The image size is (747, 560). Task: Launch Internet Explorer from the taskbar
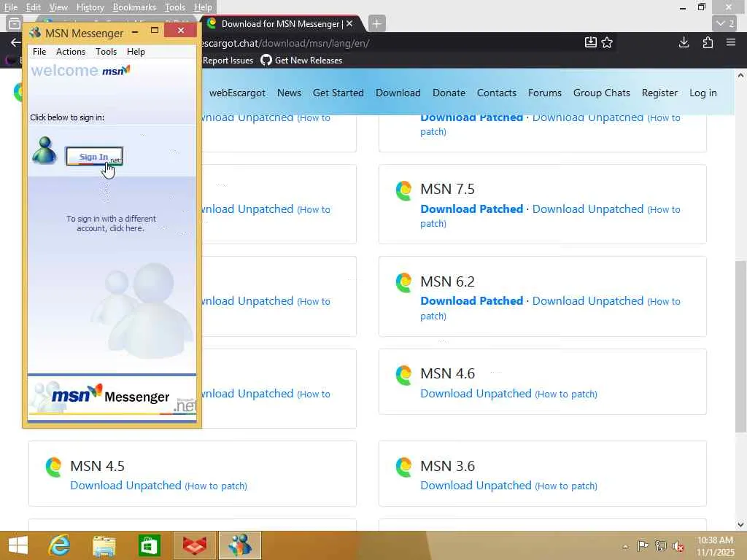(60, 545)
